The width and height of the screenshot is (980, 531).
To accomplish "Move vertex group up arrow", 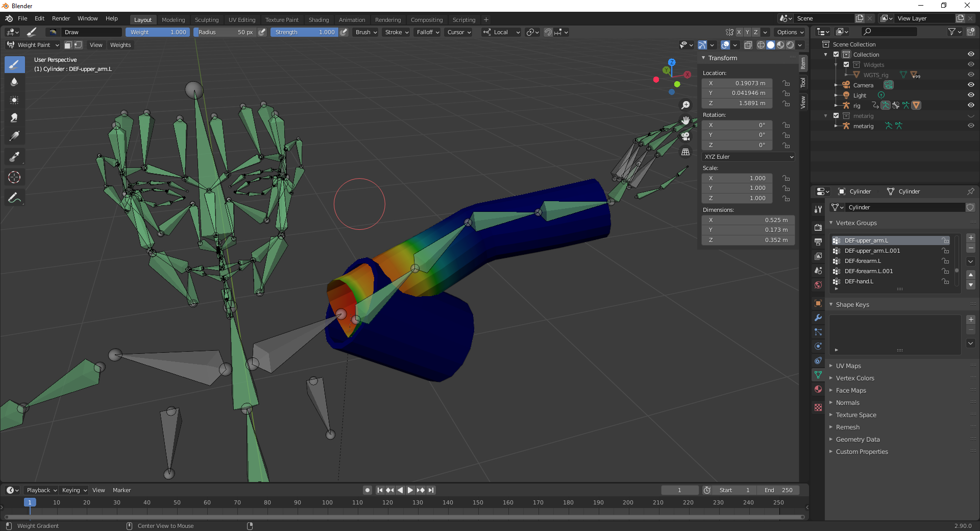I will [x=971, y=275].
